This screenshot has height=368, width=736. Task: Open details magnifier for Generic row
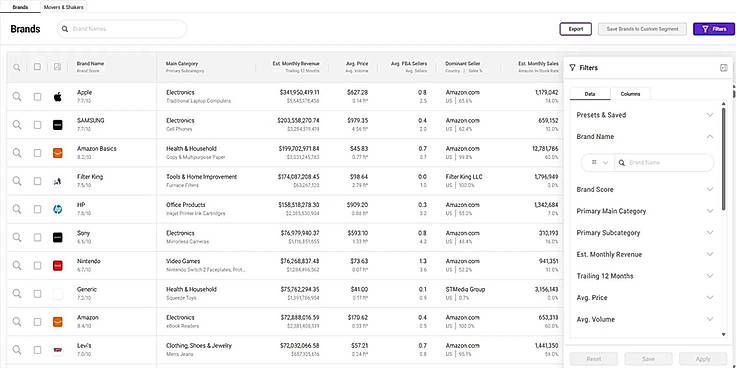[17, 294]
